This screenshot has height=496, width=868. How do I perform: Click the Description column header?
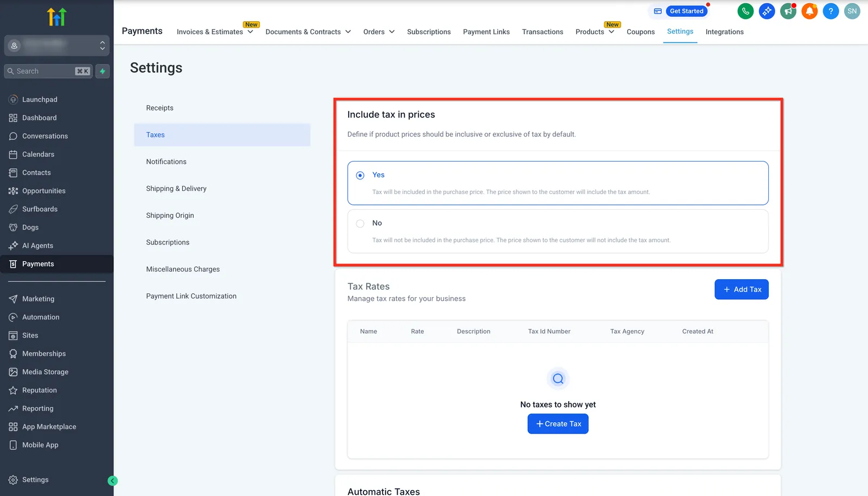pos(474,331)
